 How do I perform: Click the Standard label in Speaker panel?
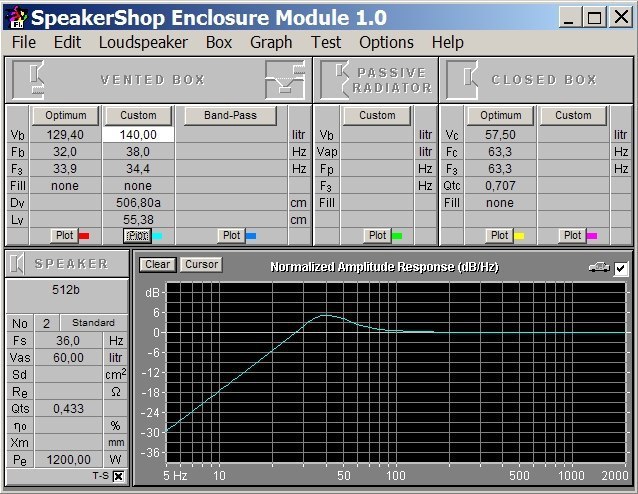(94, 323)
